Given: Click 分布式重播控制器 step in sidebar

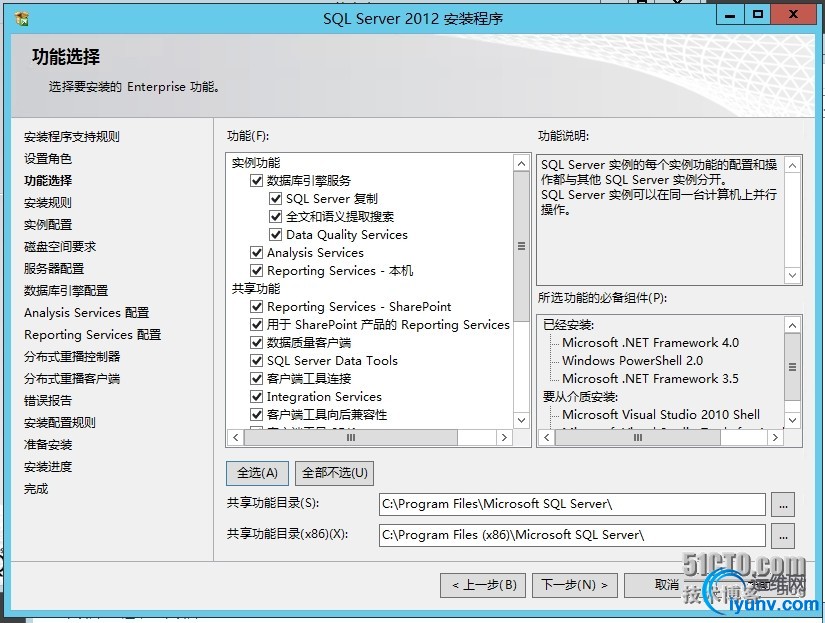Looking at the screenshot, I should click(72, 357).
